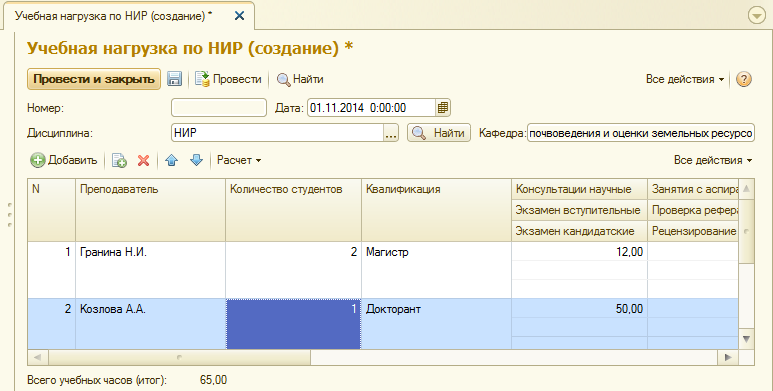This screenshot has height=391, width=773.
Task: Open table Все действия dropdown
Action: pyautogui.click(x=713, y=160)
